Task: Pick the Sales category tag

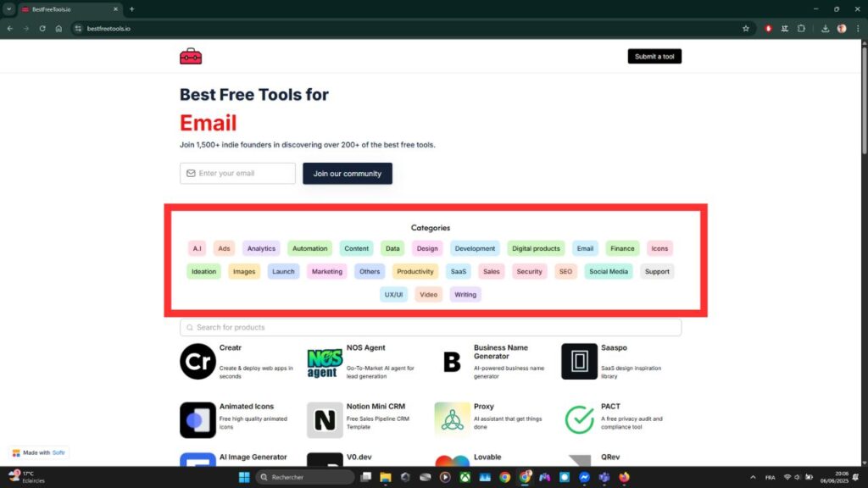Action: click(491, 272)
